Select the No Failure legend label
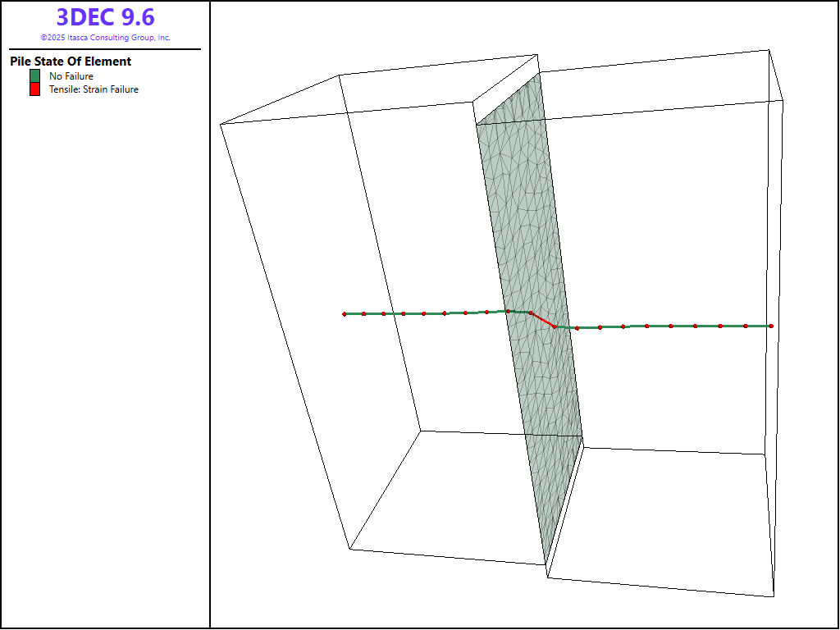840x630 pixels. pyautogui.click(x=71, y=76)
